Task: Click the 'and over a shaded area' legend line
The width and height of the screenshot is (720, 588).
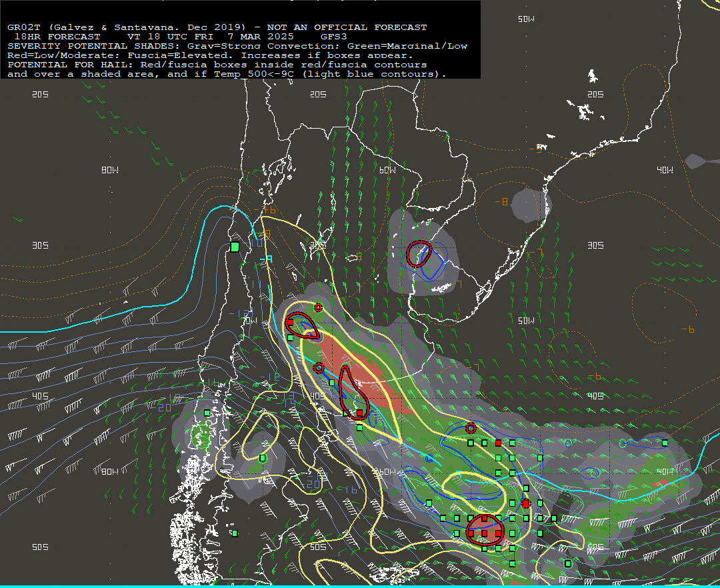Action: (227, 74)
